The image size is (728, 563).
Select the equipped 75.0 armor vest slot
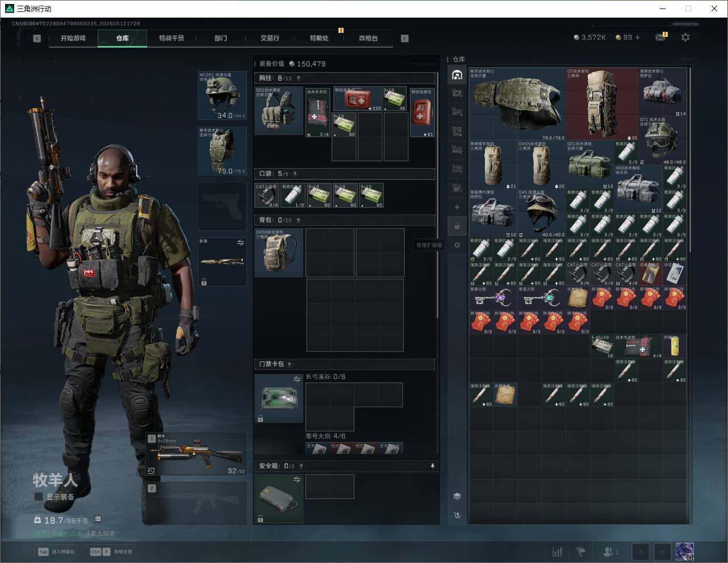pyautogui.click(x=222, y=151)
